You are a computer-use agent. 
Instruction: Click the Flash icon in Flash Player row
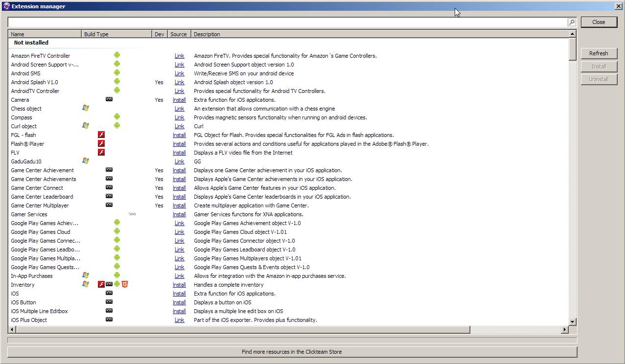(x=101, y=143)
